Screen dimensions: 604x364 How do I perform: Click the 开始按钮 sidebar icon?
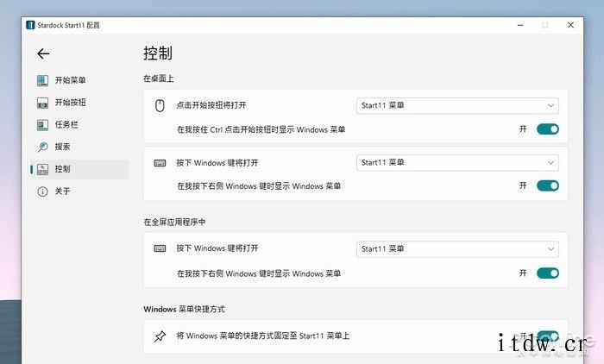coord(42,103)
